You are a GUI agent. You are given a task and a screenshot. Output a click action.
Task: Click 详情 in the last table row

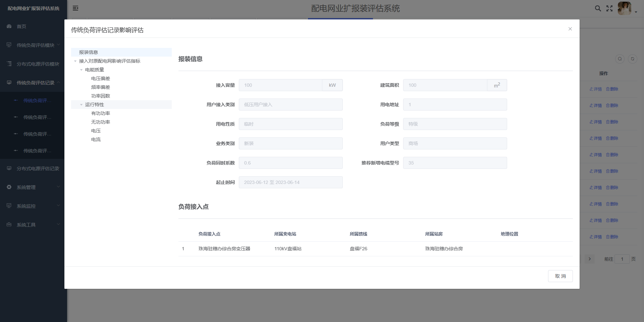[596, 237]
